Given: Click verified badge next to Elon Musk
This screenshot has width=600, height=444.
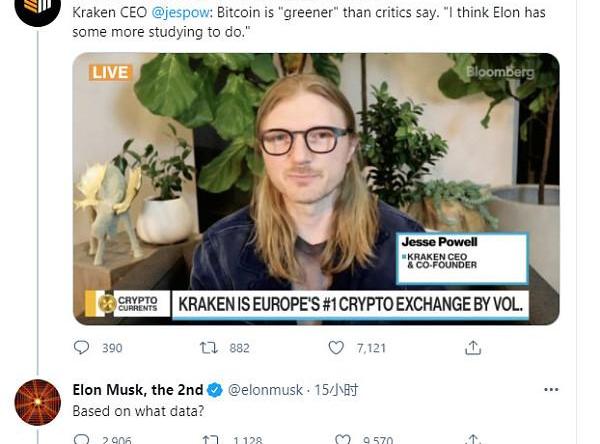Looking at the screenshot, I should (x=215, y=390).
